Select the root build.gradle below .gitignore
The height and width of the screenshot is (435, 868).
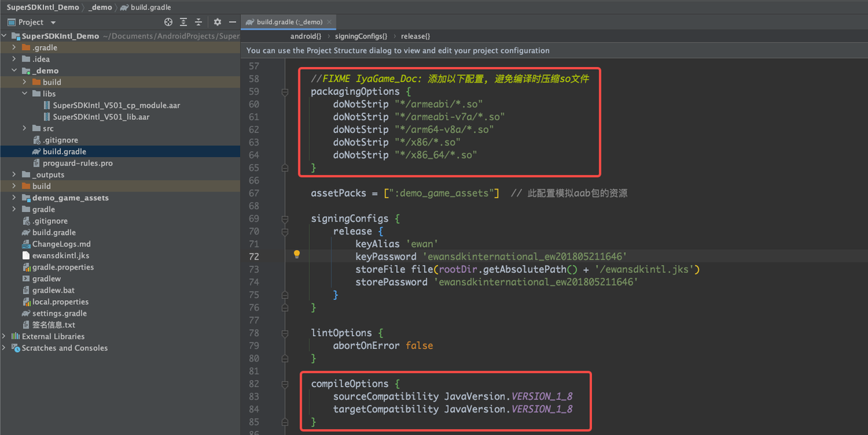coord(54,232)
